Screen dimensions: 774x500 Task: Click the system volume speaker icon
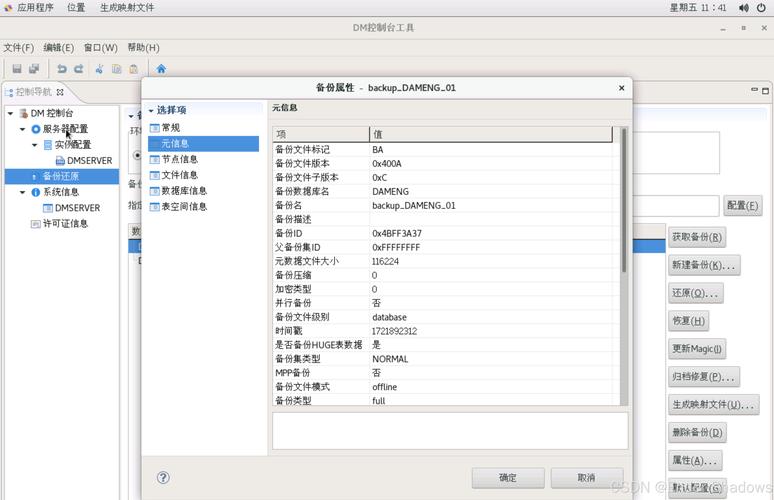pyautogui.click(x=743, y=7)
